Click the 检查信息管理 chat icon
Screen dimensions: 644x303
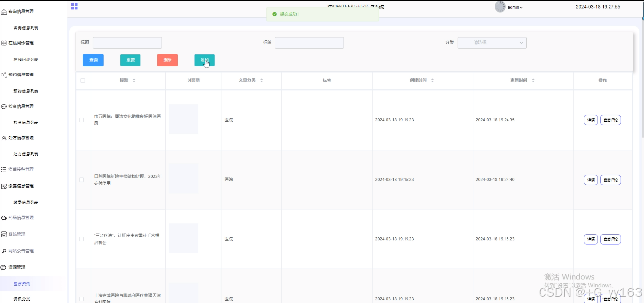(x=4, y=106)
